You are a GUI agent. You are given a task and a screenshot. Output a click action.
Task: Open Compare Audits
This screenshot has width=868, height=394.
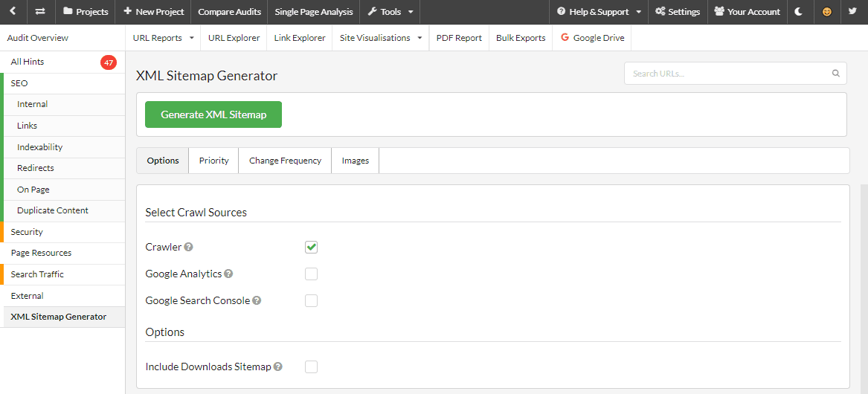coord(229,12)
